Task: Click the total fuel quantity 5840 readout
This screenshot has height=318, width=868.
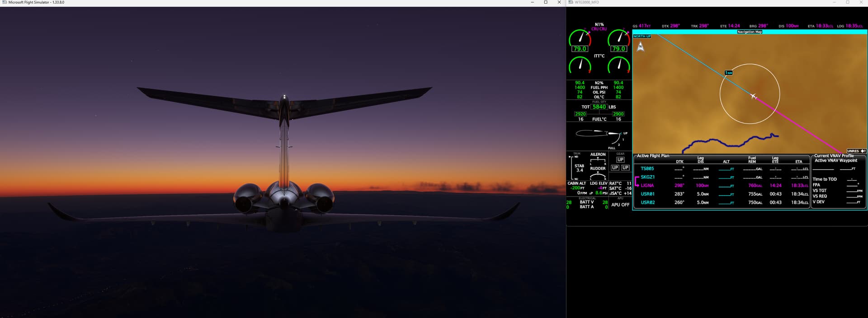Action: tap(599, 107)
